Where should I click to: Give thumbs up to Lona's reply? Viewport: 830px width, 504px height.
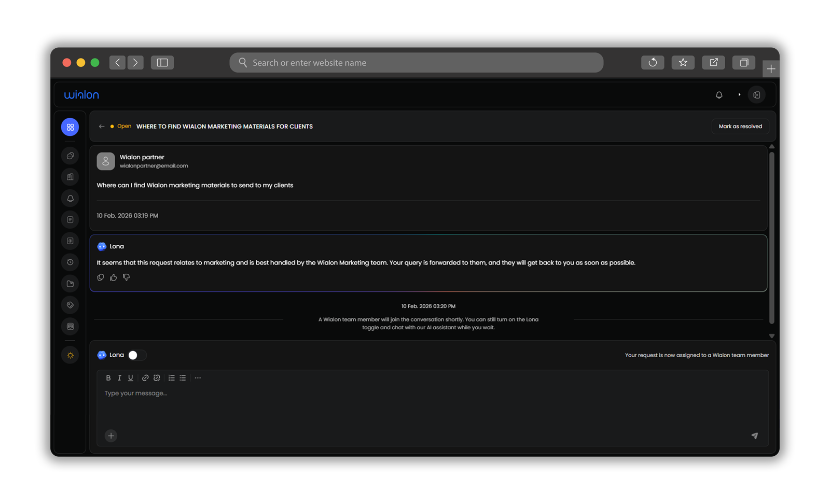114,277
